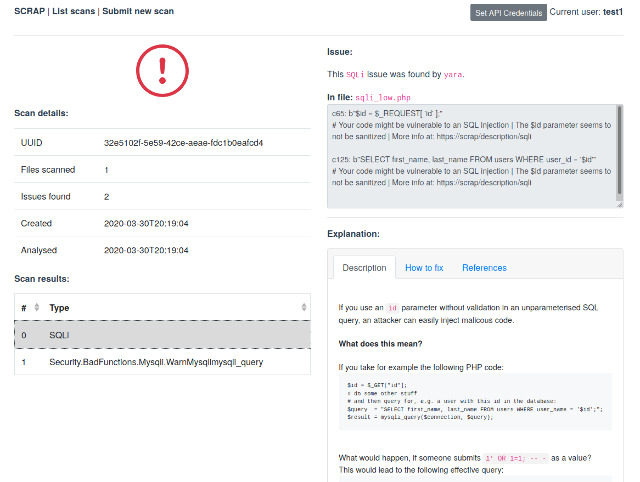
Task: Open the SCRAP home link
Action: (31, 12)
